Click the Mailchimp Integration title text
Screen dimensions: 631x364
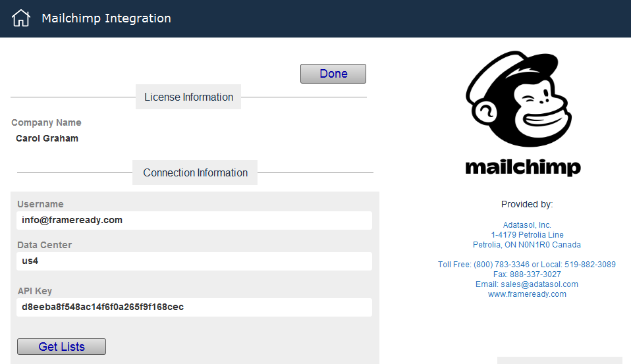click(106, 18)
